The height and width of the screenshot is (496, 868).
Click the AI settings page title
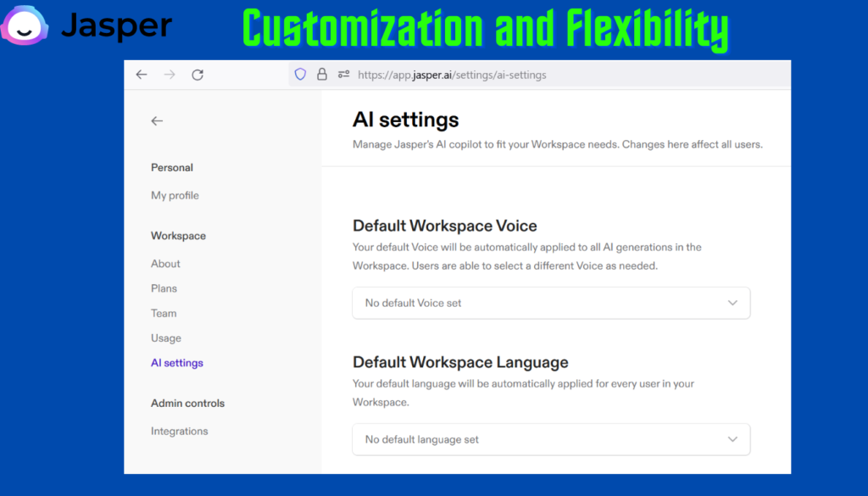tap(406, 120)
